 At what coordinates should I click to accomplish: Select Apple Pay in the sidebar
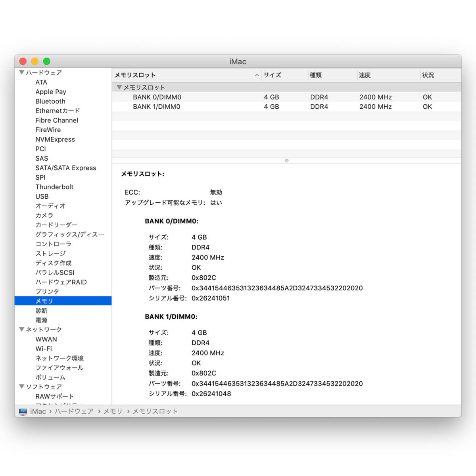tap(51, 92)
